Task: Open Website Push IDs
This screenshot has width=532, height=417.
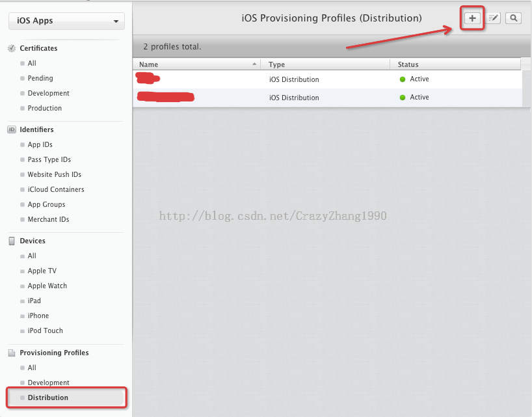Action: point(54,175)
